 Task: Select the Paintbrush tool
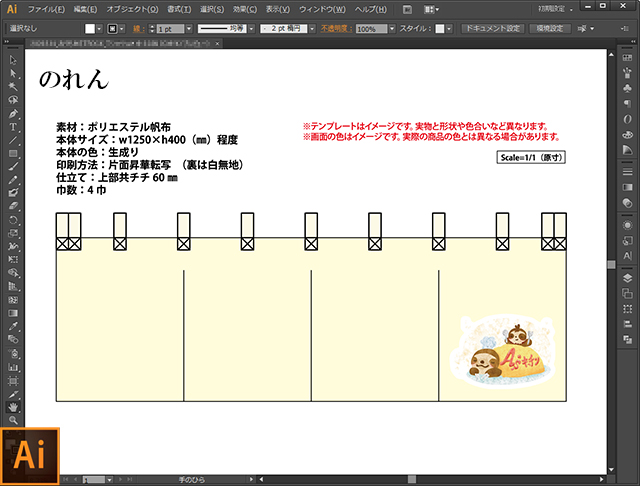(x=13, y=166)
